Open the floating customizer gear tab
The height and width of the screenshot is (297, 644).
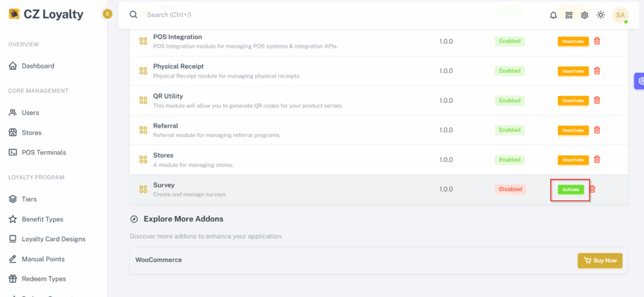(x=640, y=81)
